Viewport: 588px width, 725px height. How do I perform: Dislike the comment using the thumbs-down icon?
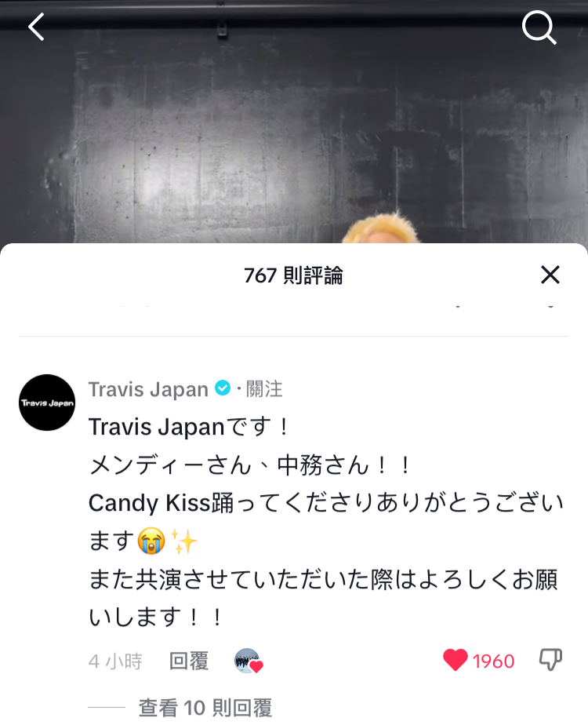(550, 659)
